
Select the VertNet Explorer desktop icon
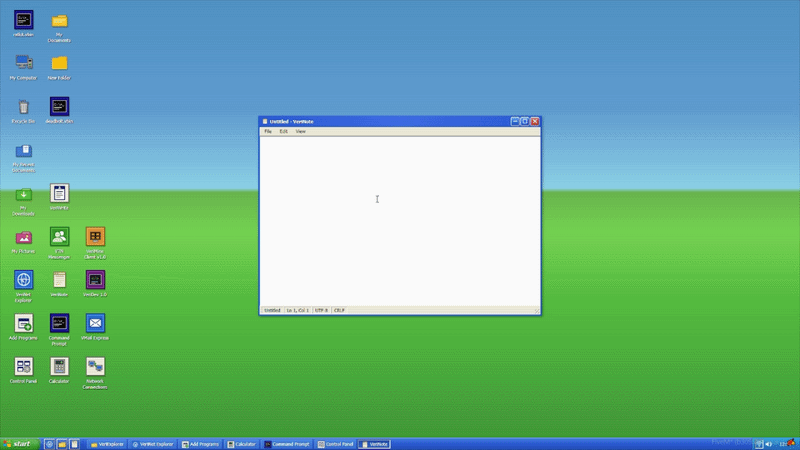coord(23,287)
